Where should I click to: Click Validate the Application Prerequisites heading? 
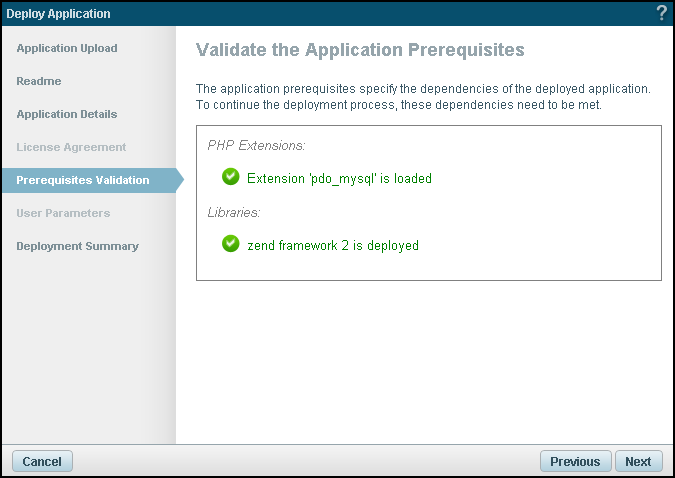tap(360, 49)
